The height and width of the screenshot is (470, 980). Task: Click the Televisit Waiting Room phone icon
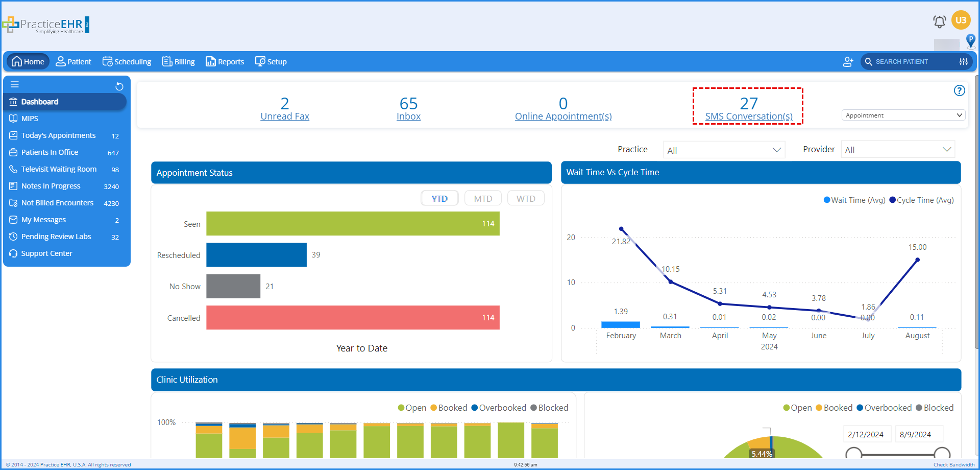click(x=13, y=169)
